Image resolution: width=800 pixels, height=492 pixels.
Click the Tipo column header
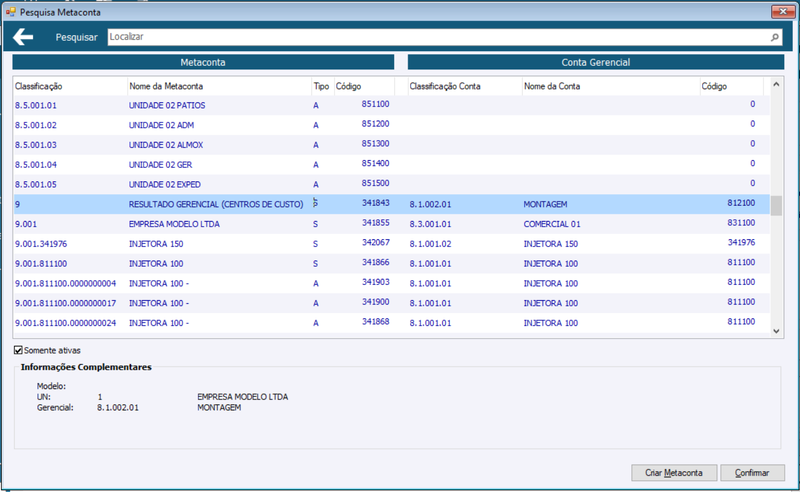[x=322, y=86]
